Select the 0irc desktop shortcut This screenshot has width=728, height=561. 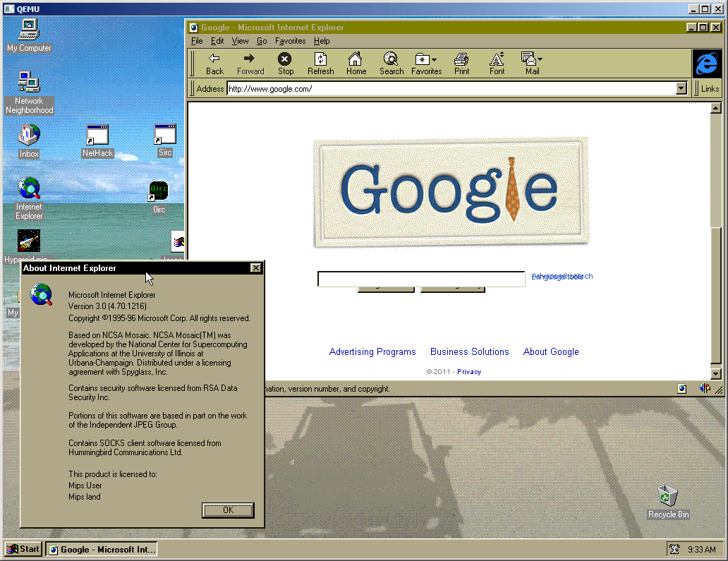[159, 198]
